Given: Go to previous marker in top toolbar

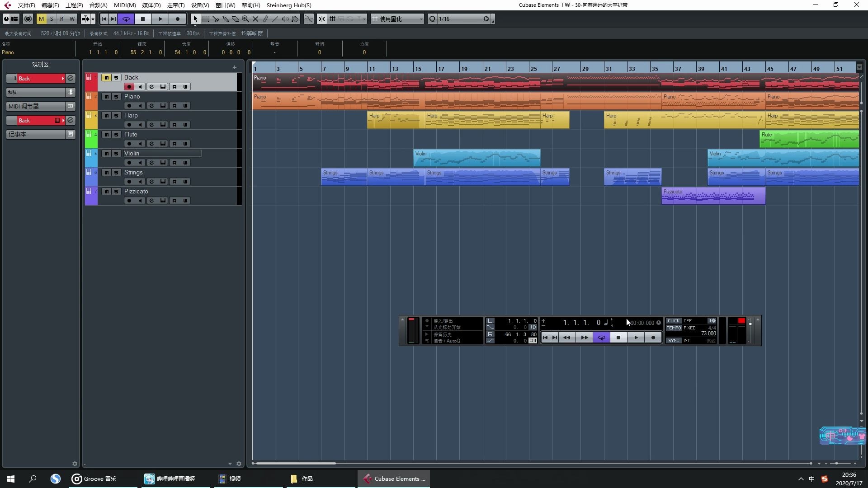Looking at the screenshot, I should 104,19.
